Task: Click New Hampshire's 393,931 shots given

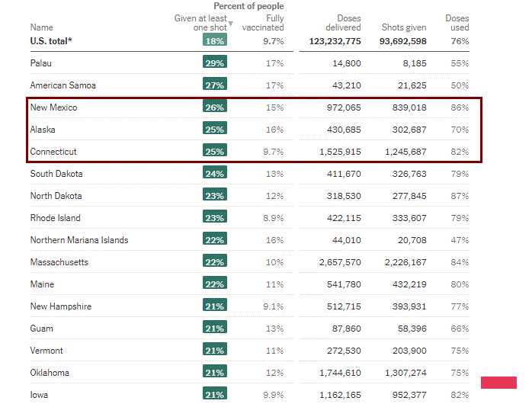Action: (409, 306)
